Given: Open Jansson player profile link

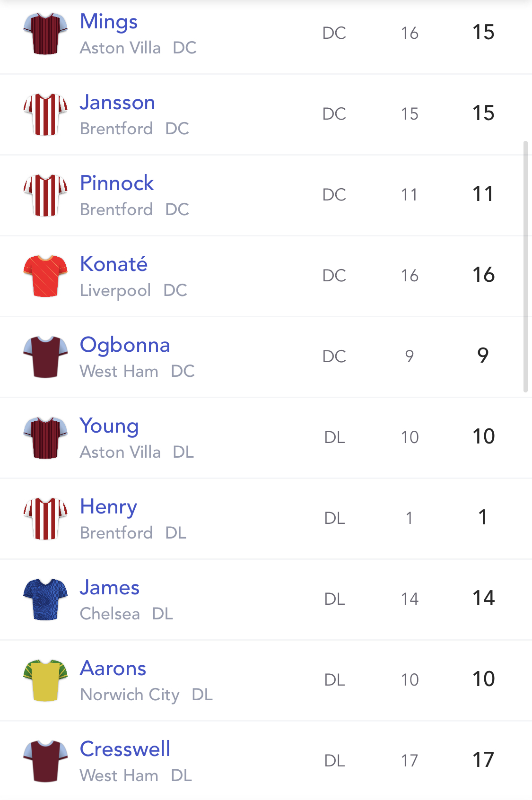Looking at the screenshot, I should click(x=117, y=102).
